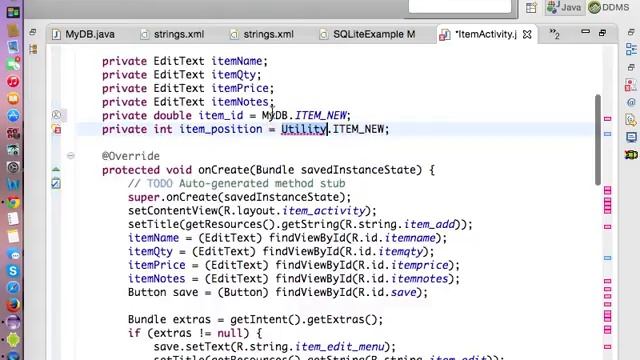The image size is (640, 360).
Task: Click the underlined word Utility in code
Action: [x=304, y=129]
